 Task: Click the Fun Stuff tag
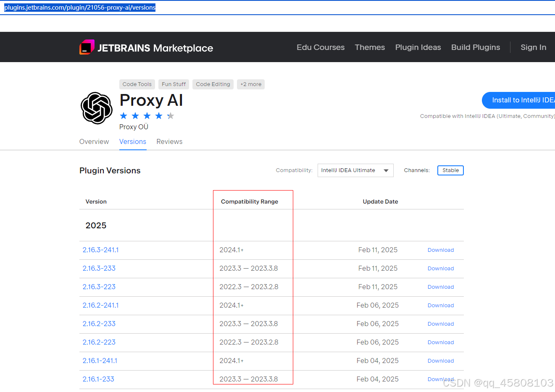point(174,84)
